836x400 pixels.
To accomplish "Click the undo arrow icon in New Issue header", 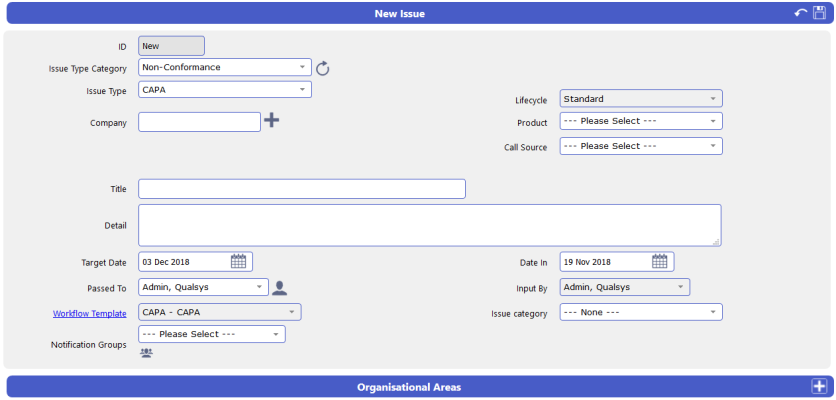I will 801,13.
